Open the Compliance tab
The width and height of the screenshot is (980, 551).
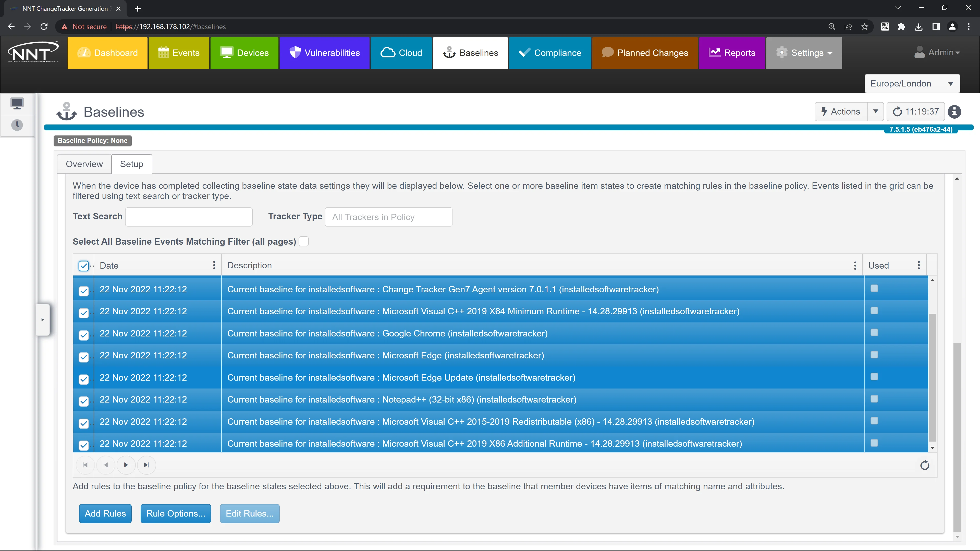[550, 53]
